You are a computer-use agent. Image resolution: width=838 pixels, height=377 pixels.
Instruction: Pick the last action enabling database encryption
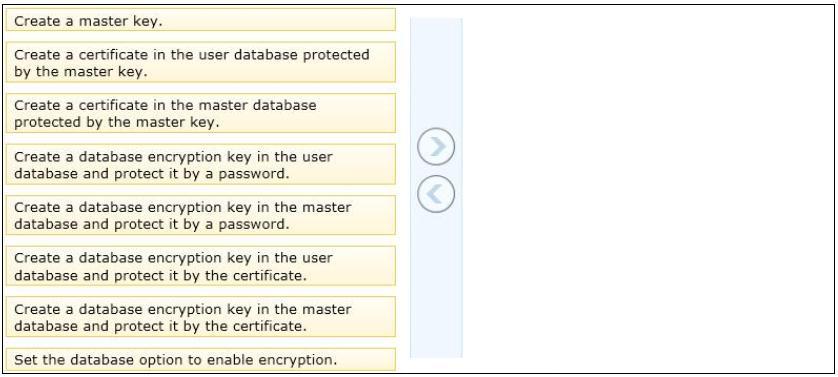tap(201, 359)
